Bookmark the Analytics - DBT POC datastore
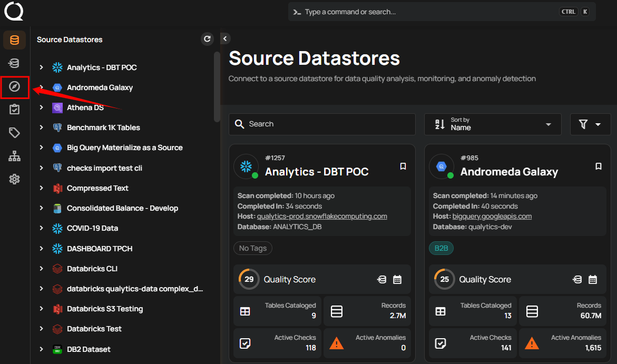This screenshot has width=617, height=364. [403, 166]
